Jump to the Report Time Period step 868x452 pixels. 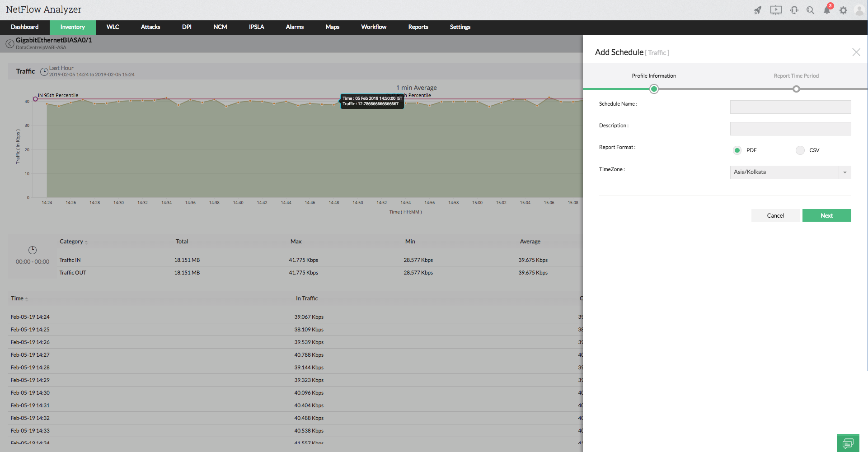point(796,89)
